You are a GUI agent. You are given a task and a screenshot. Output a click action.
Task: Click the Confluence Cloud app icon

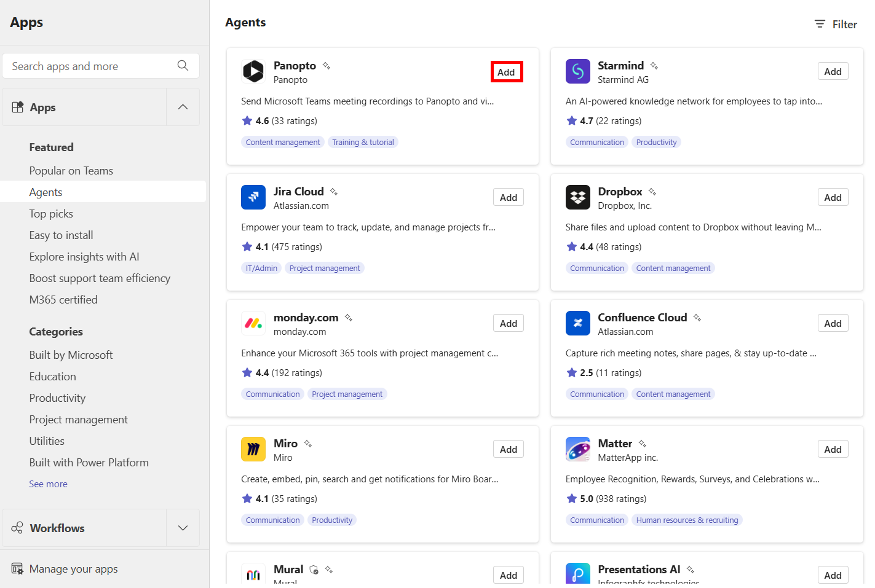(x=577, y=323)
